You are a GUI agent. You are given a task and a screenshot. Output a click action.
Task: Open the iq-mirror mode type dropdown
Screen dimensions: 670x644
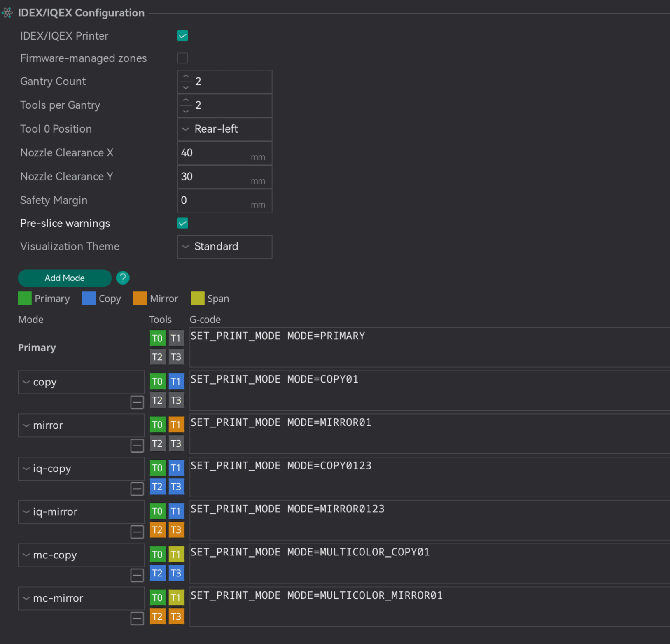[81, 512]
